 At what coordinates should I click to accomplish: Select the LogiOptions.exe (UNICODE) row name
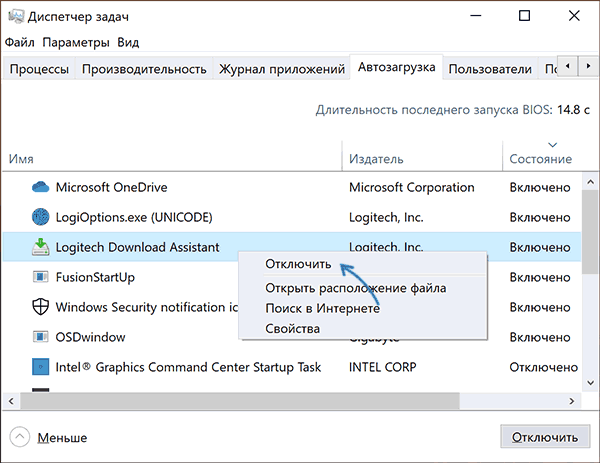[x=134, y=217]
